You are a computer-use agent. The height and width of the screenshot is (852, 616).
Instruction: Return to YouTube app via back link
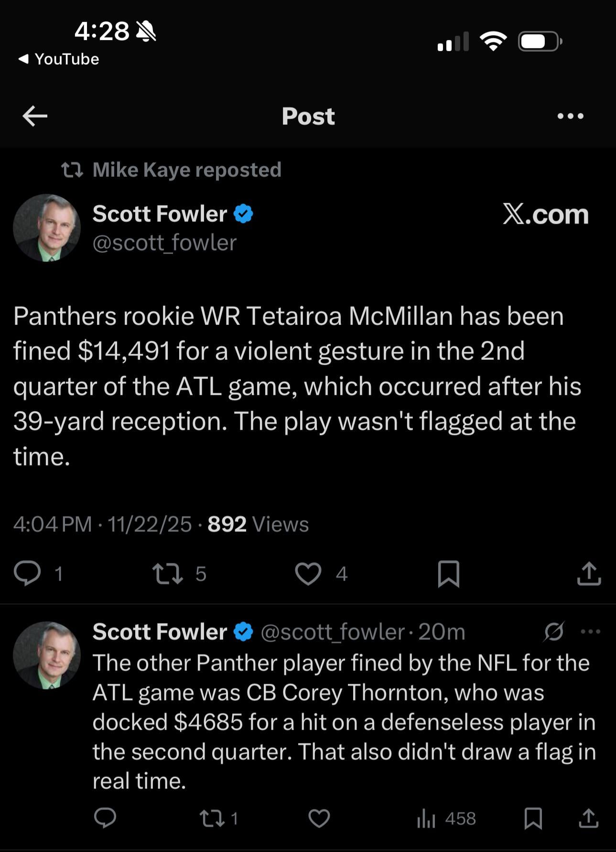click(x=58, y=59)
